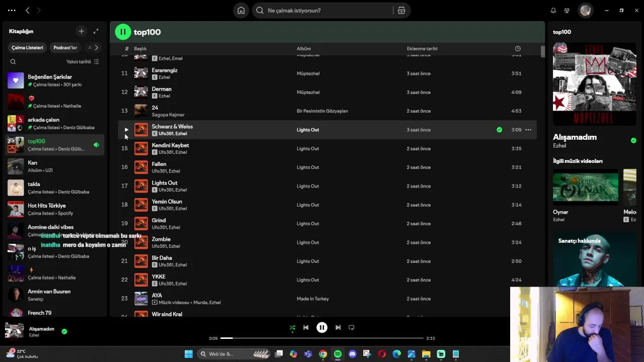
Task: Sort tracks by the Başlık column
Action: coord(140,49)
